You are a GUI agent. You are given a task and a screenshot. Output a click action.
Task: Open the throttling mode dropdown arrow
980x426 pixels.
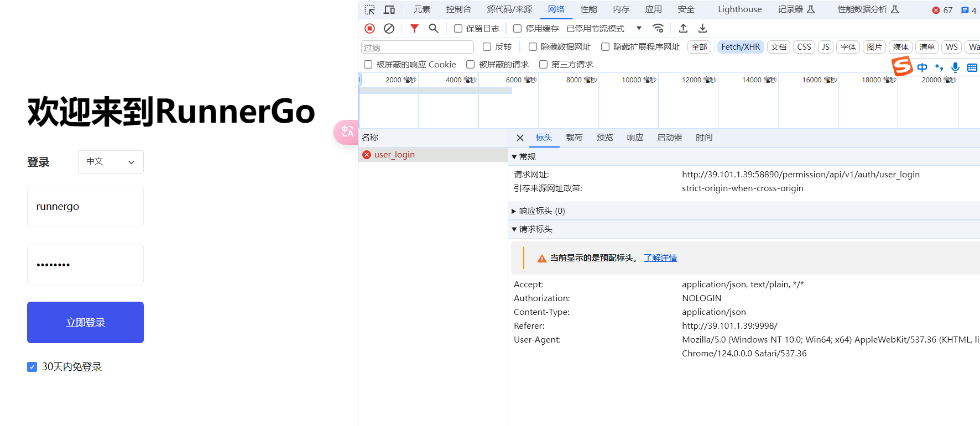pos(639,28)
